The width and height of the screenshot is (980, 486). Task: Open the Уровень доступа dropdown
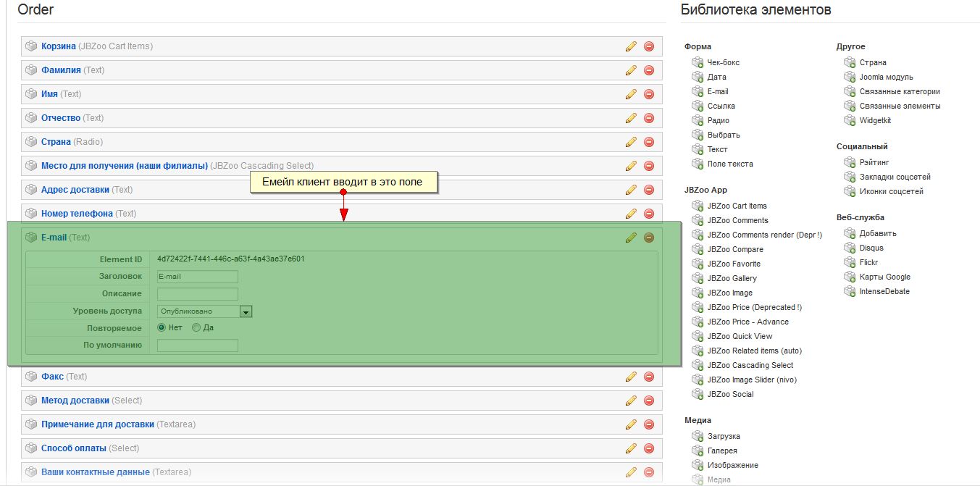[246, 311]
